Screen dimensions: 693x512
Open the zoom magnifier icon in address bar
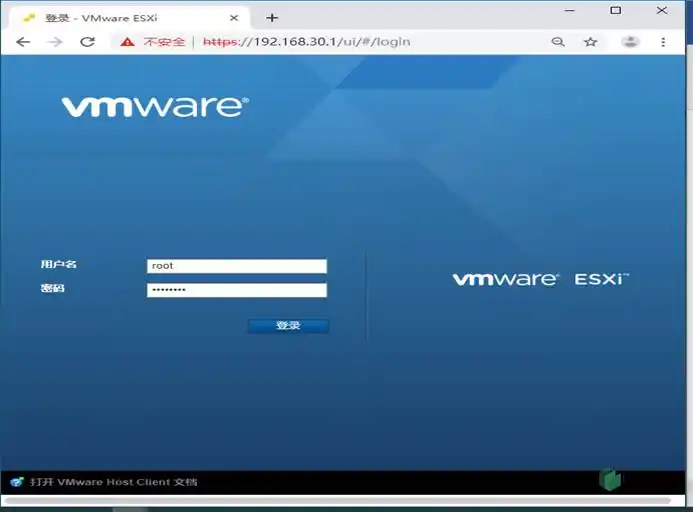point(558,42)
